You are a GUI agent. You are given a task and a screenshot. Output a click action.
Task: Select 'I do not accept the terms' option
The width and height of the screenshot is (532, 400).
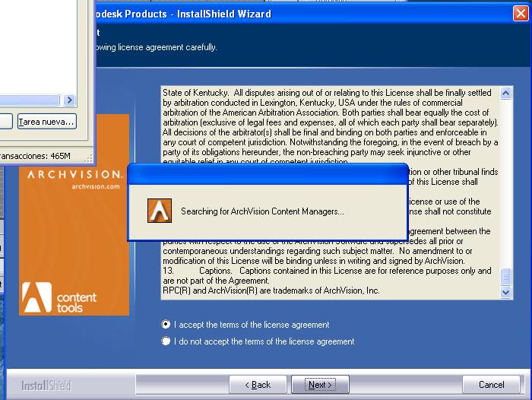[166, 341]
